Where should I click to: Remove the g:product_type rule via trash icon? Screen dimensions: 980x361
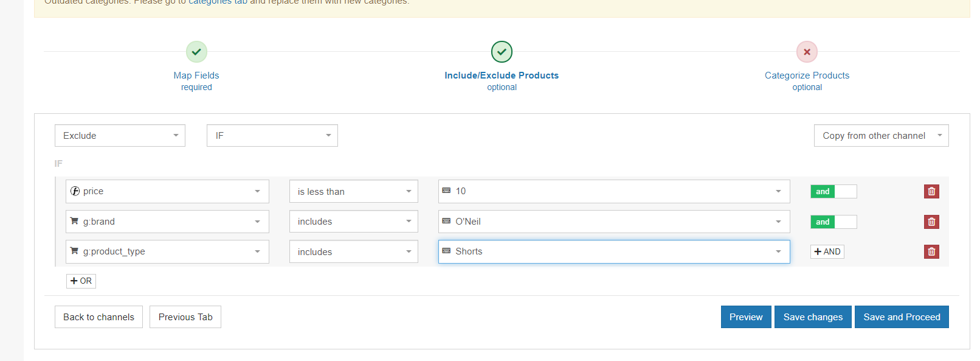[931, 252]
